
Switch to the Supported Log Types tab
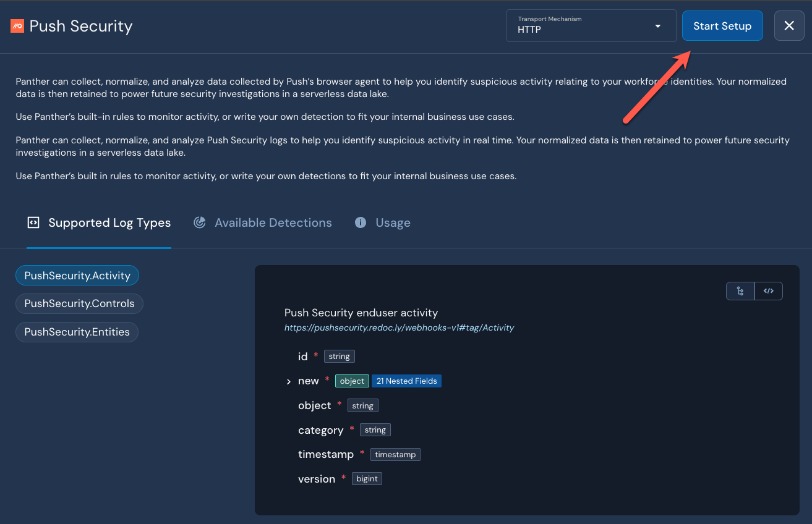[x=99, y=223]
